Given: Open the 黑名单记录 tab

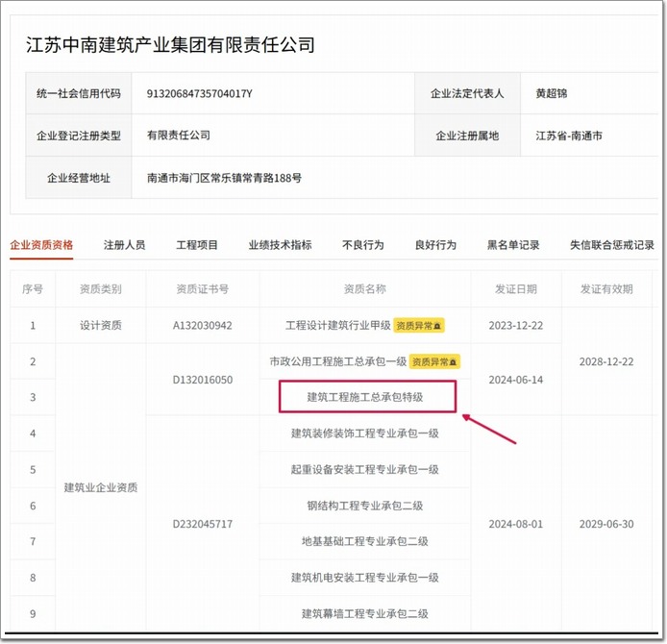Looking at the screenshot, I should tap(513, 245).
